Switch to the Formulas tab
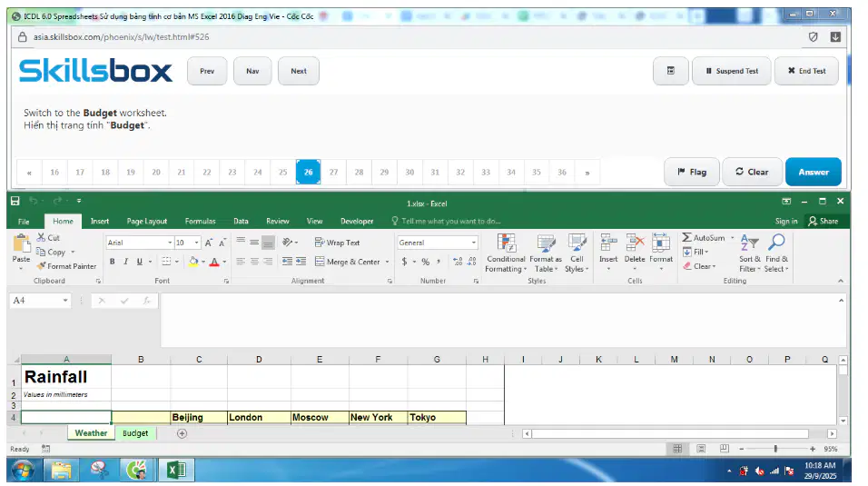This screenshot has width=868, height=486. pos(201,221)
